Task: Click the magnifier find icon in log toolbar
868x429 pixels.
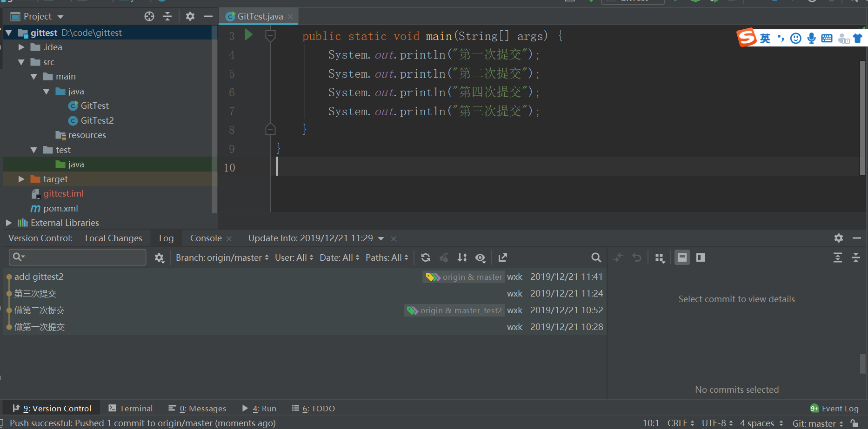Action: pos(596,257)
